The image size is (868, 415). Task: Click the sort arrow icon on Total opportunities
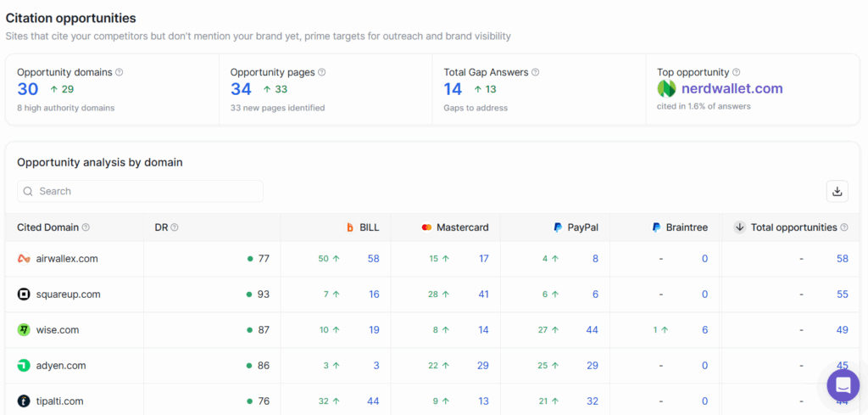pyautogui.click(x=739, y=227)
